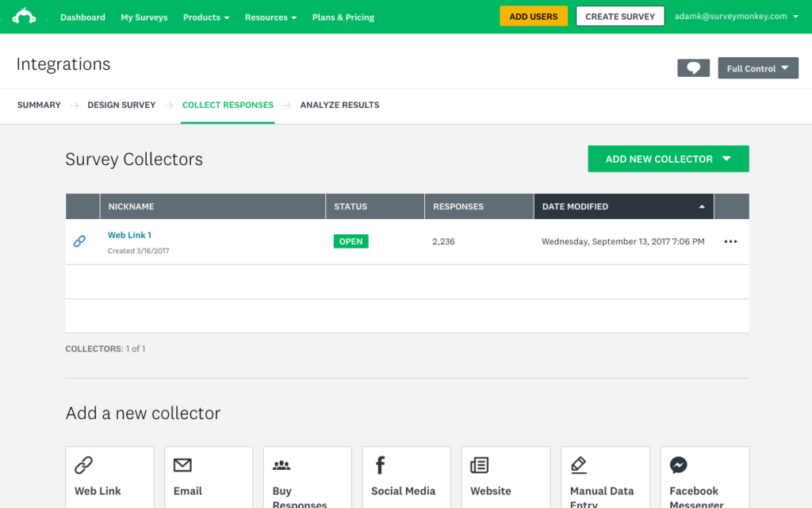Pick the Manual Data Entry pencil icon
The image size is (812, 508).
coord(579,465)
